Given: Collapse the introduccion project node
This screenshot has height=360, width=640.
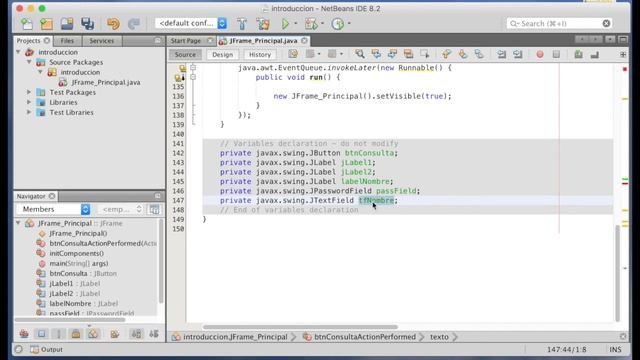Looking at the screenshot, I should tap(18, 52).
